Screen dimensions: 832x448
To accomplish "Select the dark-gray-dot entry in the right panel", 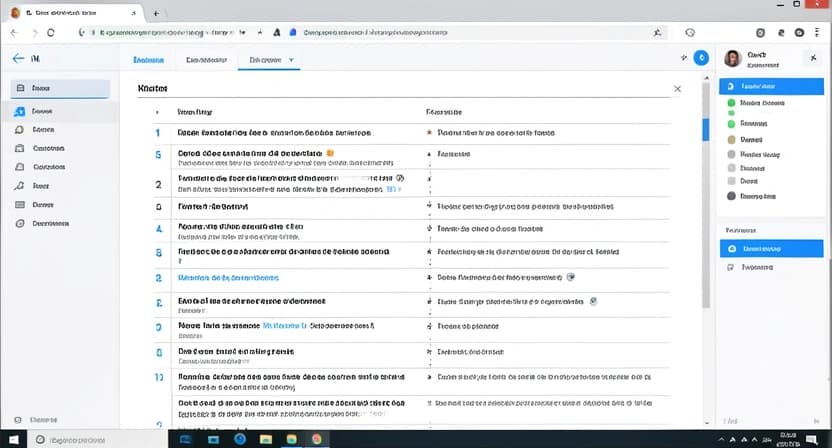I will [x=751, y=196].
